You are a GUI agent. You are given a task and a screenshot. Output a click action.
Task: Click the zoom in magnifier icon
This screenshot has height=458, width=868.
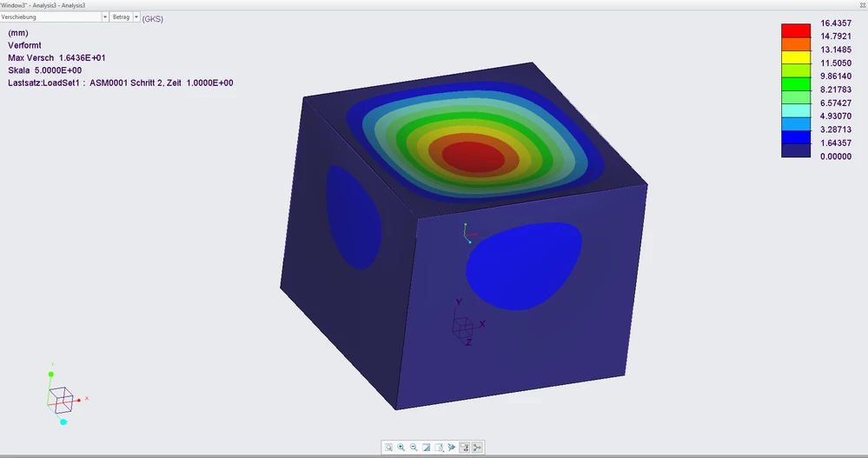coord(401,448)
